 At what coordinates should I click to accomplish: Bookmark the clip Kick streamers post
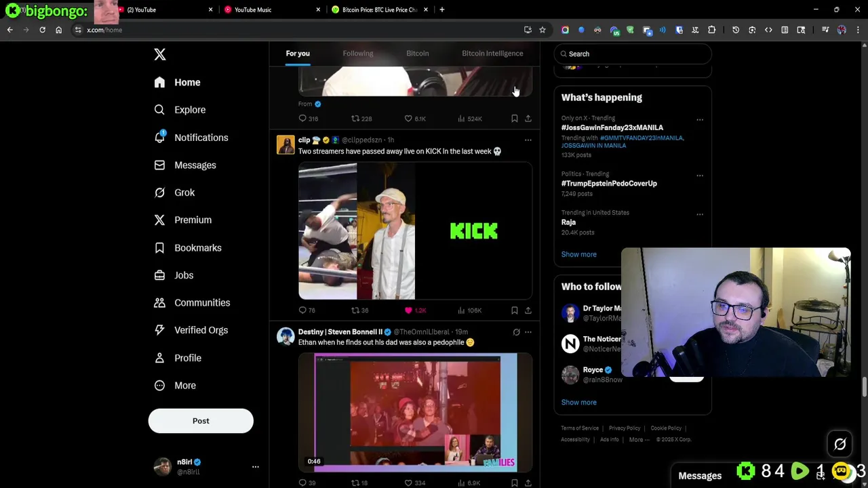click(x=515, y=310)
